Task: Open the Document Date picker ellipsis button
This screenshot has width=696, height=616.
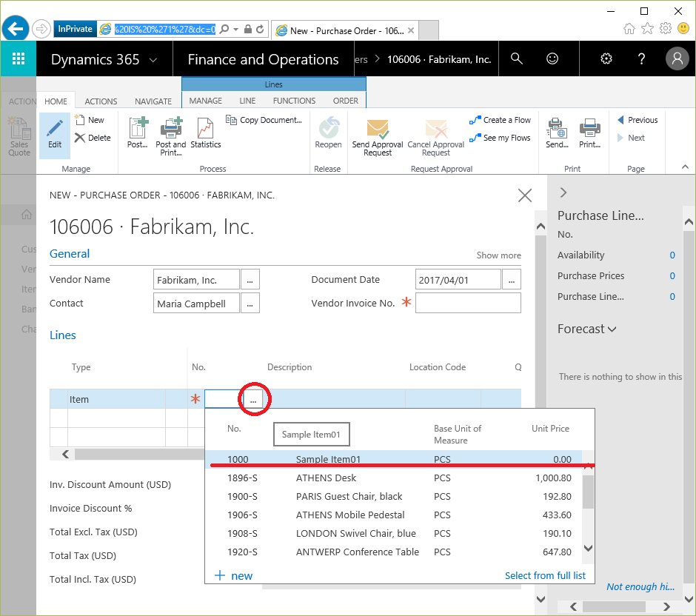Action: pyautogui.click(x=512, y=280)
